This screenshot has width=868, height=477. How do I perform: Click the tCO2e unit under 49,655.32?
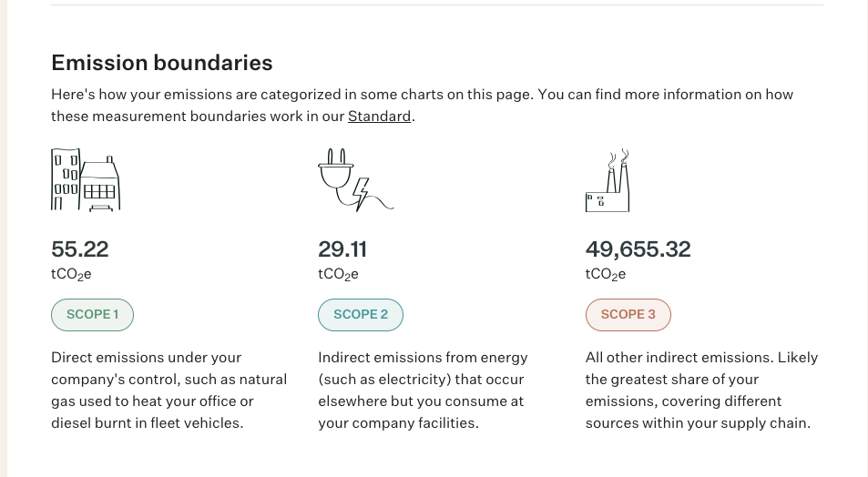pos(606,275)
